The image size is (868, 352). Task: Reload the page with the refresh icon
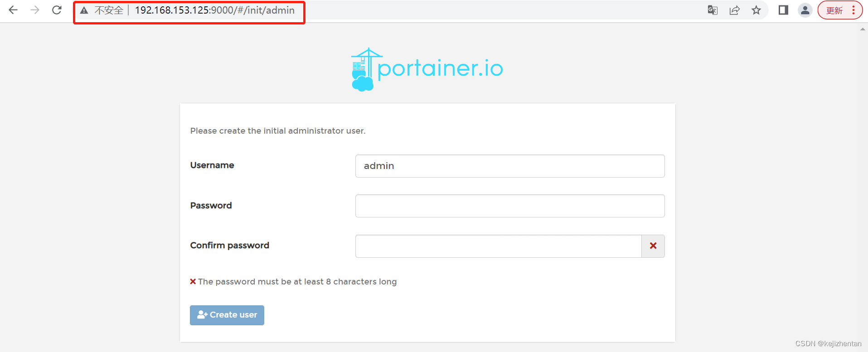[57, 10]
